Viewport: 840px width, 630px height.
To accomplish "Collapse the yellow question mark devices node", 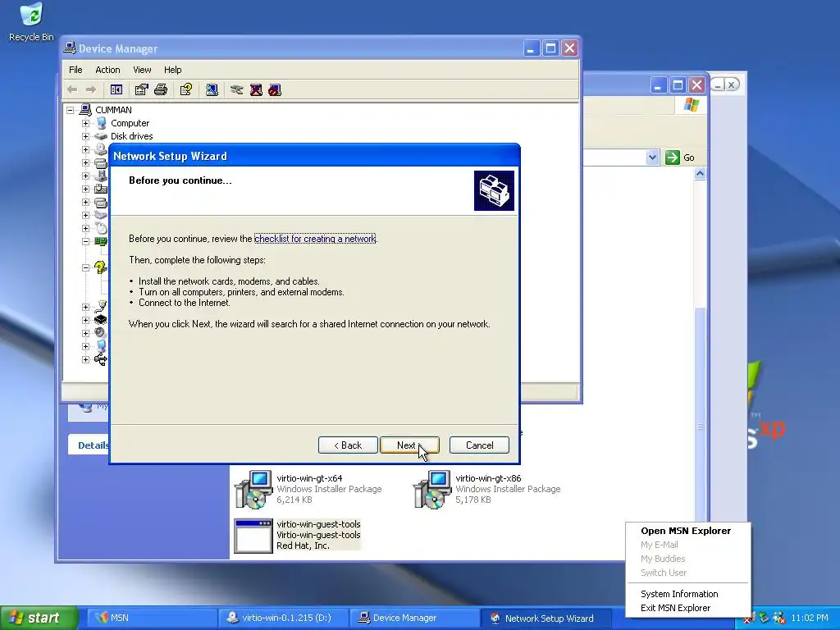I will (x=85, y=267).
